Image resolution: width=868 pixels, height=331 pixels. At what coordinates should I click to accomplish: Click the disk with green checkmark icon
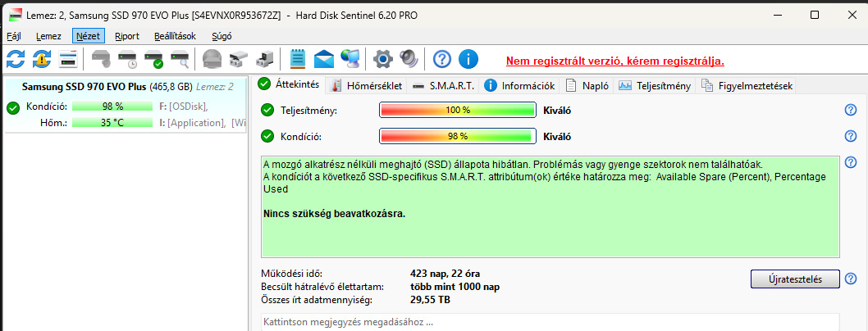pos(153,58)
